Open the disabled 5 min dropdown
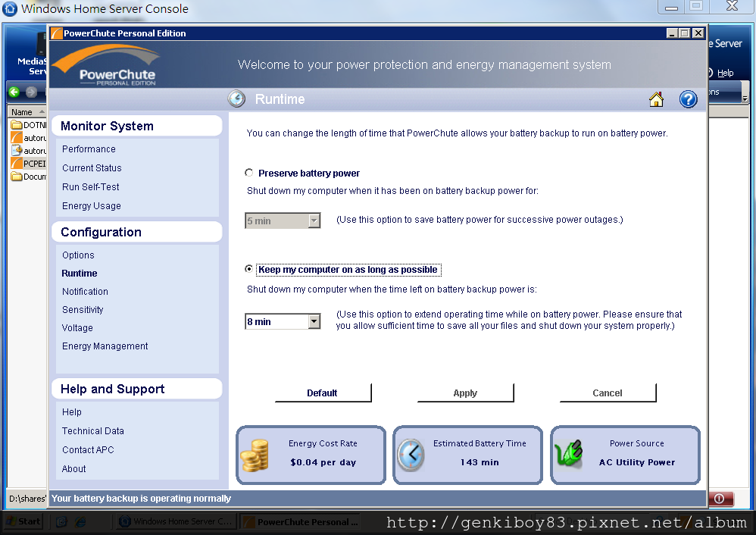This screenshot has width=756, height=535. point(314,221)
